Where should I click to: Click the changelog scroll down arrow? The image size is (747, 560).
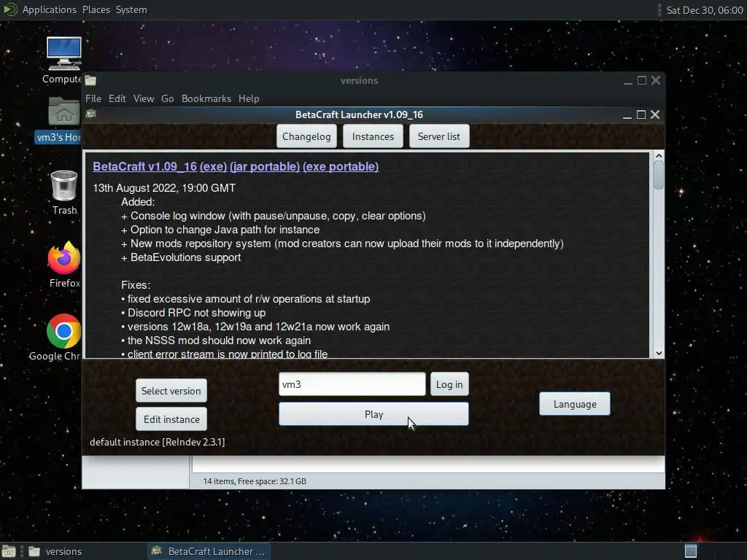(x=659, y=354)
